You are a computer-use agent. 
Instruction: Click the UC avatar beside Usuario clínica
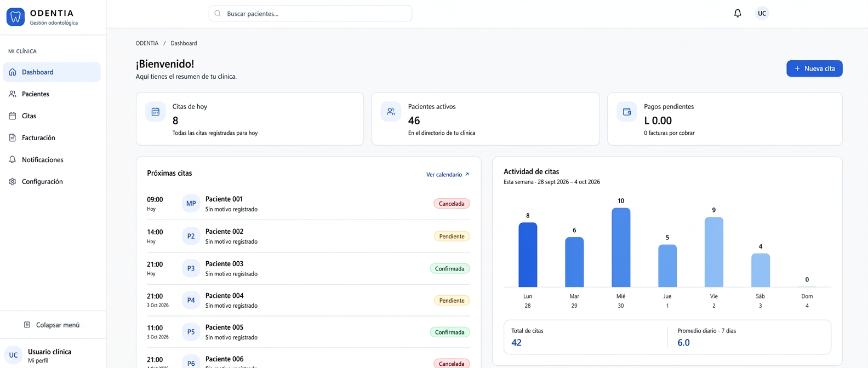(x=13, y=355)
